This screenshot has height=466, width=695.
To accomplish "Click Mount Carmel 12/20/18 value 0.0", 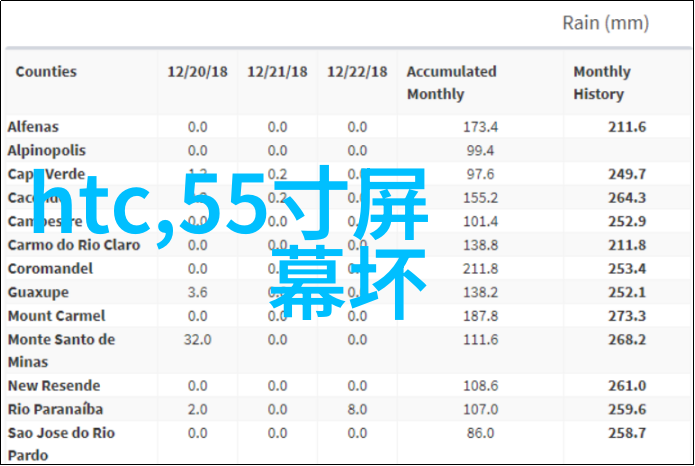I will (x=197, y=316).
